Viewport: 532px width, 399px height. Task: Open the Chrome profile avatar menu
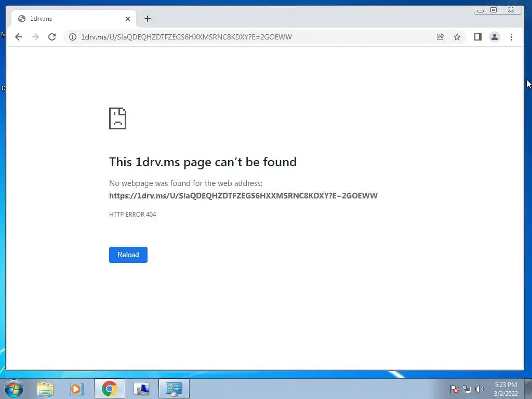(495, 37)
